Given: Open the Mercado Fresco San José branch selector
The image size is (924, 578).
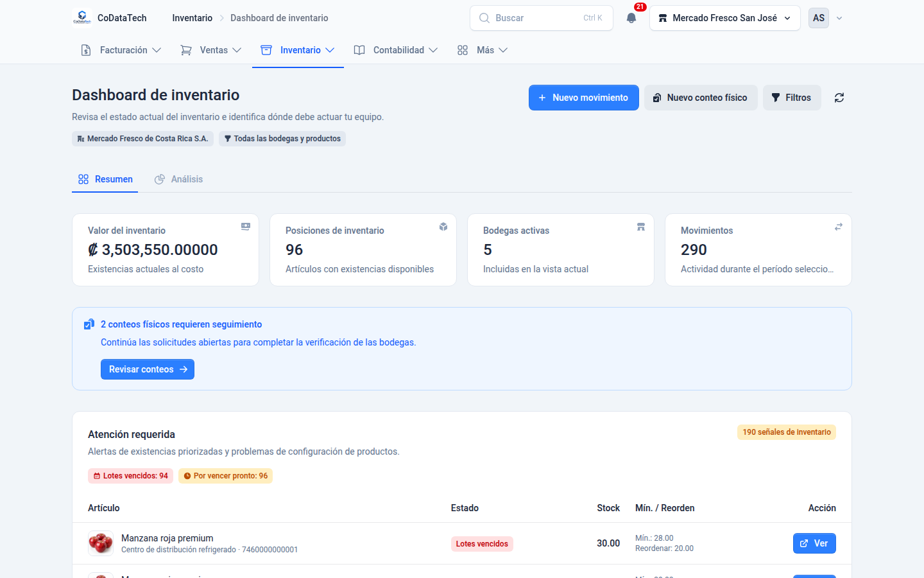Looking at the screenshot, I should point(725,18).
